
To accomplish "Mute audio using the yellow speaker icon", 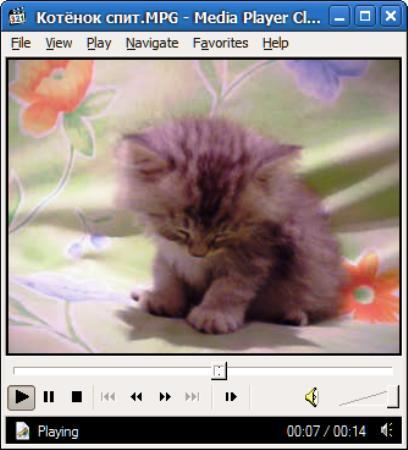I will 312,397.
